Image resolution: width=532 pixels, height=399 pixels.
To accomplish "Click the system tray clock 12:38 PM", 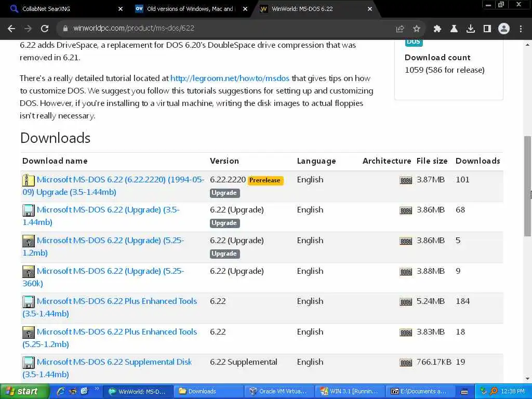I will pos(513,392).
